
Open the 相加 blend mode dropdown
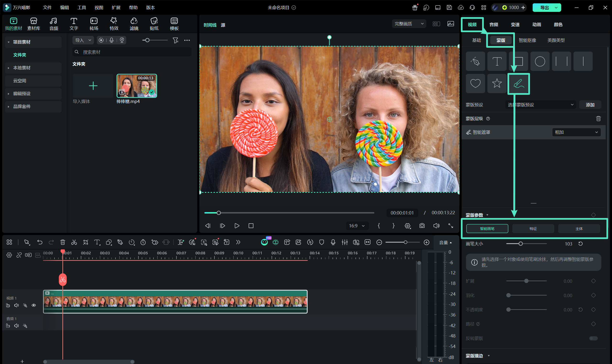pyautogui.click(x=576, y=133)
